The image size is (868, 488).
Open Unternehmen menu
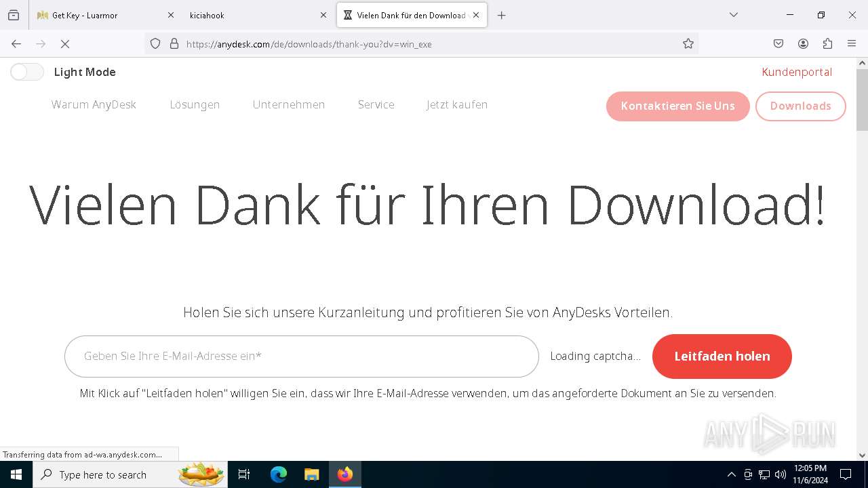point(289,104)
